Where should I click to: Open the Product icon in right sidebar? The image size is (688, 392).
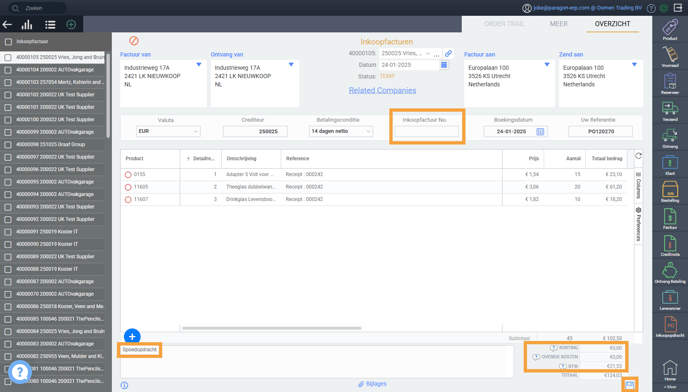[670, 29]
